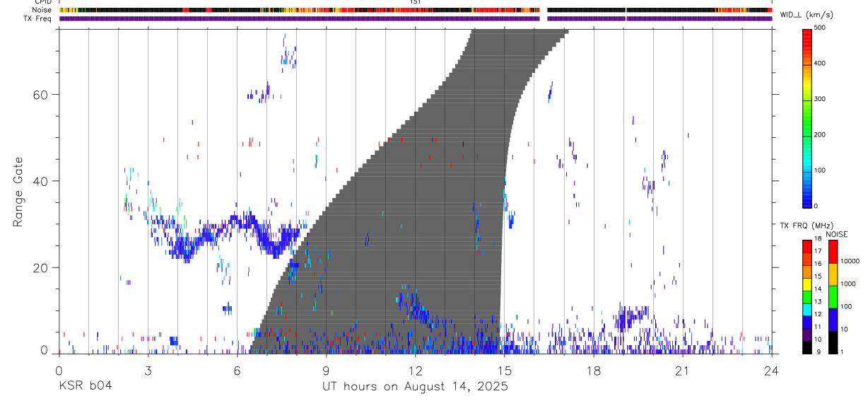
Task: Click the 'UT hours on August 14, 2025' axis title
Action: (x=416, y=386)
